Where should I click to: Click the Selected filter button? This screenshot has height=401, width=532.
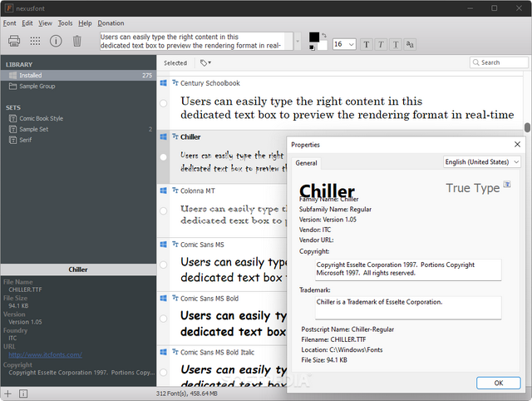(175, 63)
